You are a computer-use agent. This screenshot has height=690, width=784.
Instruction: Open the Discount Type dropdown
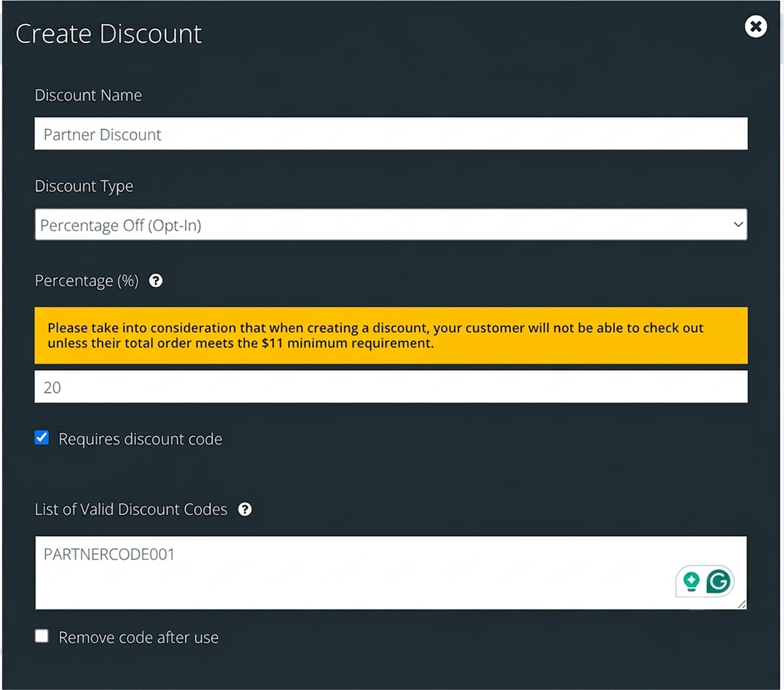tap(391, 225)
